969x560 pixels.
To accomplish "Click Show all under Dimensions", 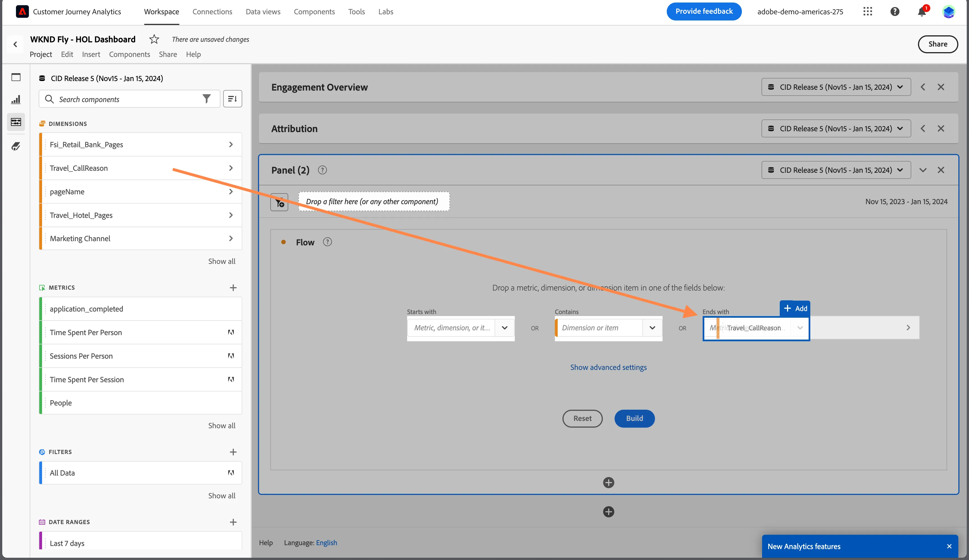I will coord(222,261).
